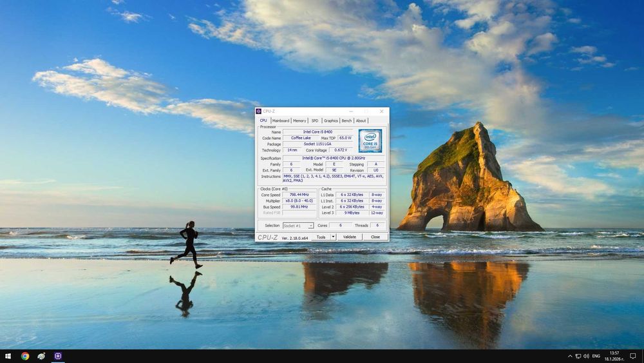Minimize the CPU-Z window
The height and width of the screenshot is (363, 644).
coord(351,112)
